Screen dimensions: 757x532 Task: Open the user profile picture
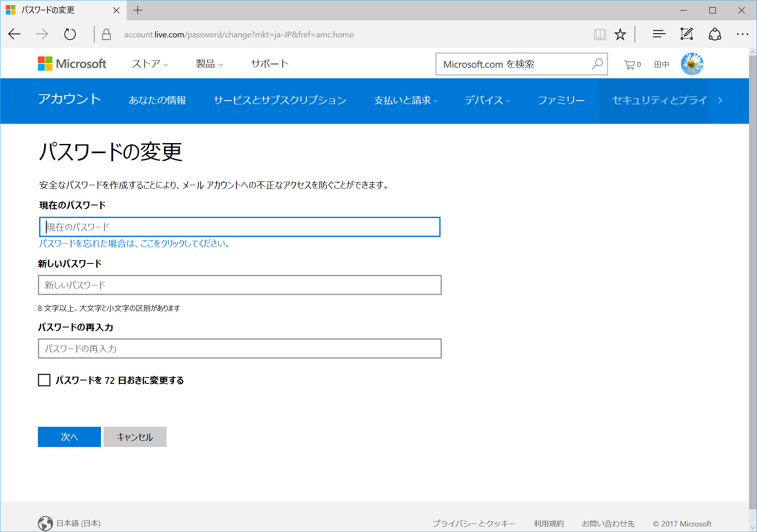[x=692, y=64]
